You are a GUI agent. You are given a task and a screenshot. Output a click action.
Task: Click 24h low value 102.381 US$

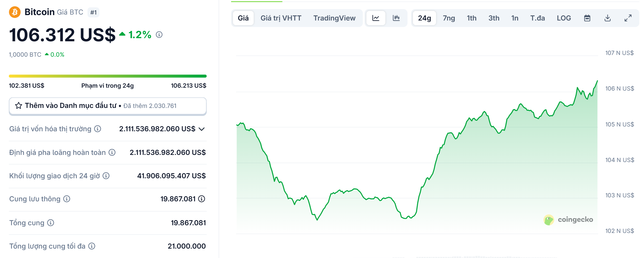pyautogui.click(x=27, y=86)
